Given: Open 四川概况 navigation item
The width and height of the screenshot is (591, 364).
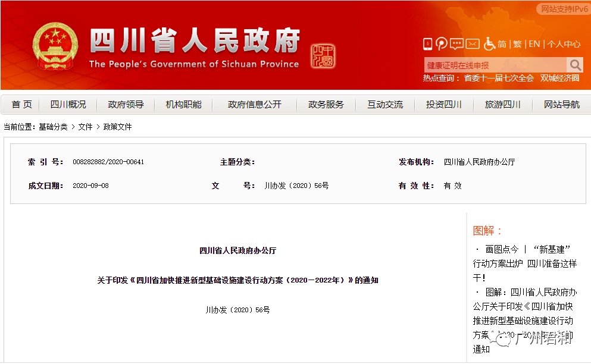Looking at the screenshot, I should (x=68, y=104).
